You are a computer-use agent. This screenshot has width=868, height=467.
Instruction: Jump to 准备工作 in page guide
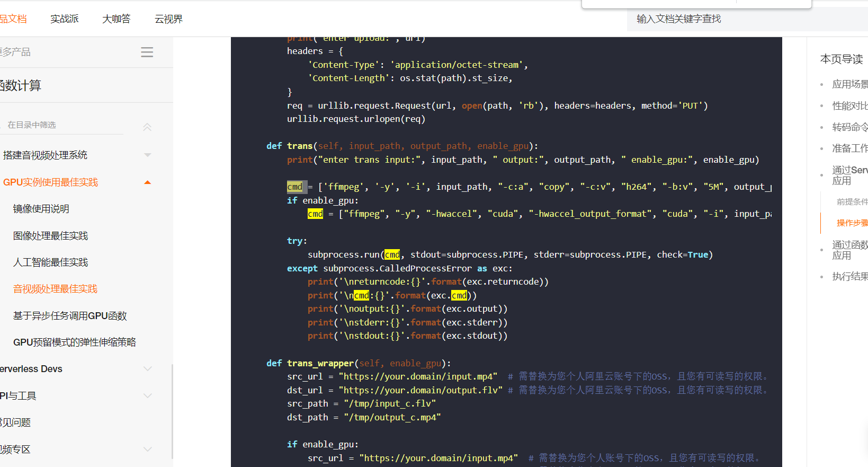[850, 148]
